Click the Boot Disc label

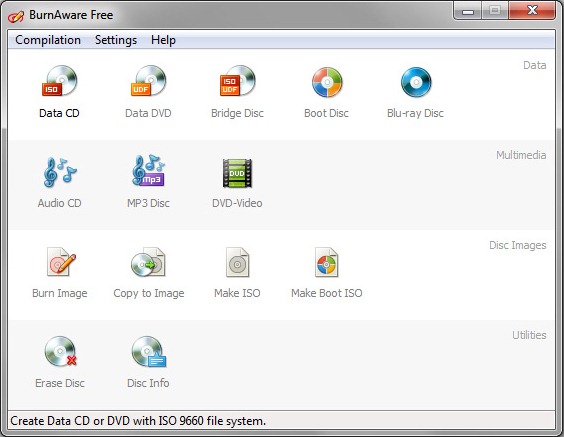[327, 113]
